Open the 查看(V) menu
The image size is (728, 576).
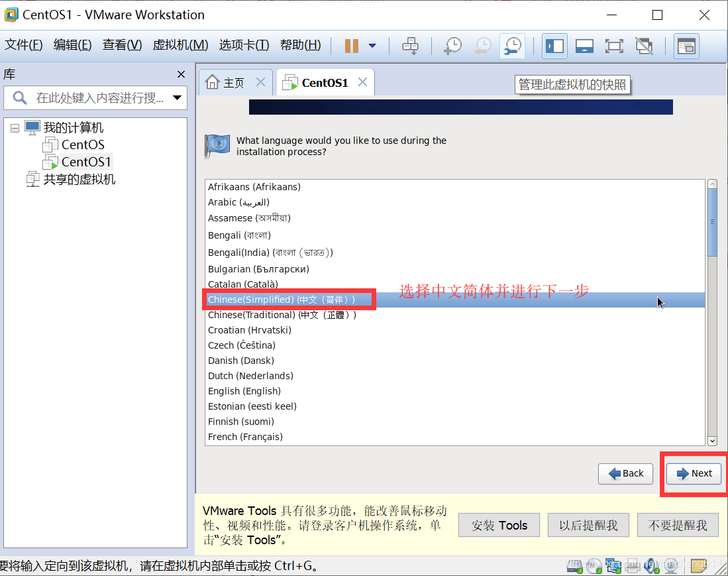point(122,45)
